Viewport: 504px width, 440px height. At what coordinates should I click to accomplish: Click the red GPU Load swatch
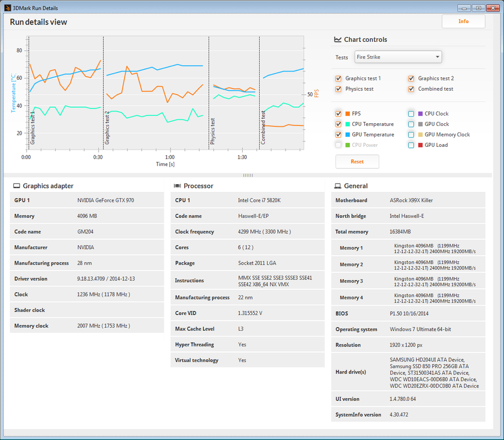click(x=420, y=145)
